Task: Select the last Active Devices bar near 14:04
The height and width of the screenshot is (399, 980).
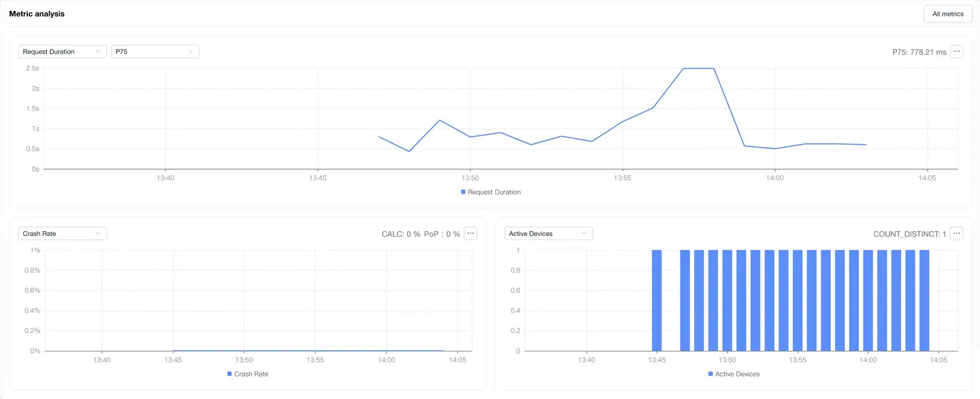Action: 924,300
